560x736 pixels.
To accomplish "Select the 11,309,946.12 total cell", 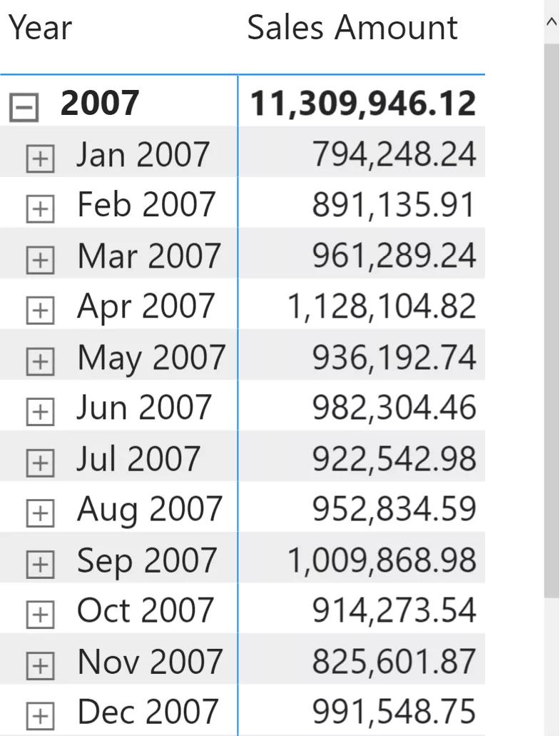I will click(362, 104).
